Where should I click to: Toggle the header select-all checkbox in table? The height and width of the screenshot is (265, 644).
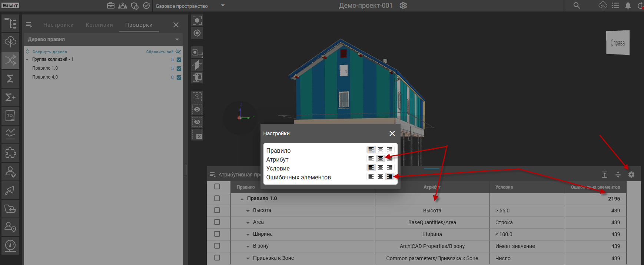pos(217,187)
